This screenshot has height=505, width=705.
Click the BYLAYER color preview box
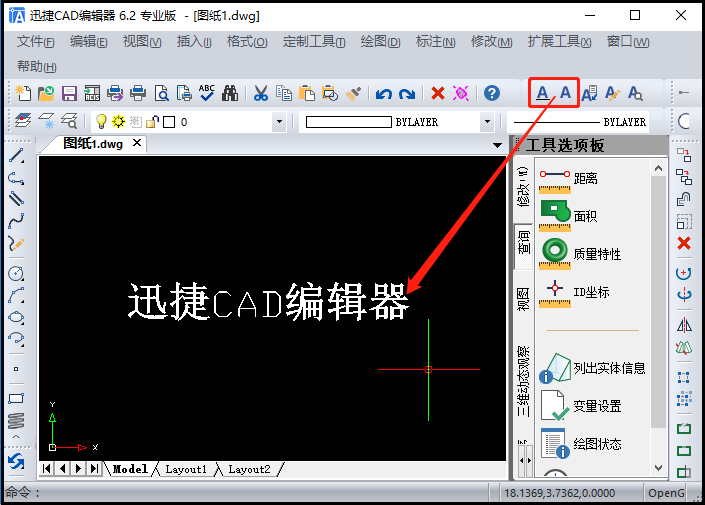click(x=348, y=122)
